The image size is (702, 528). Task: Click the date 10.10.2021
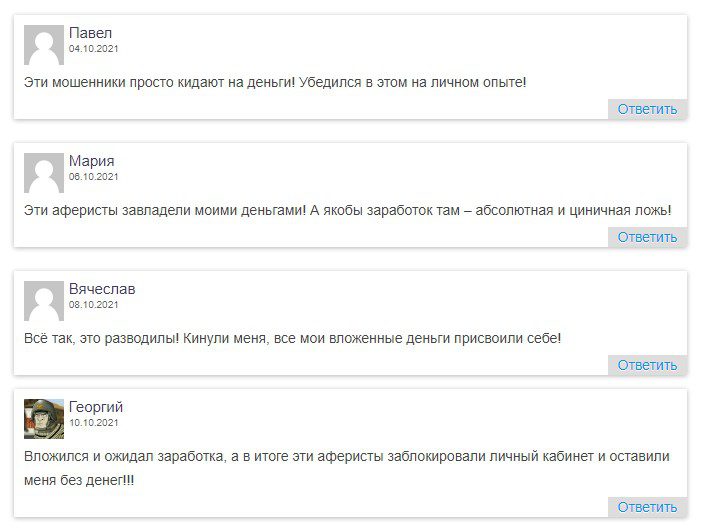[x=94, y=422]
